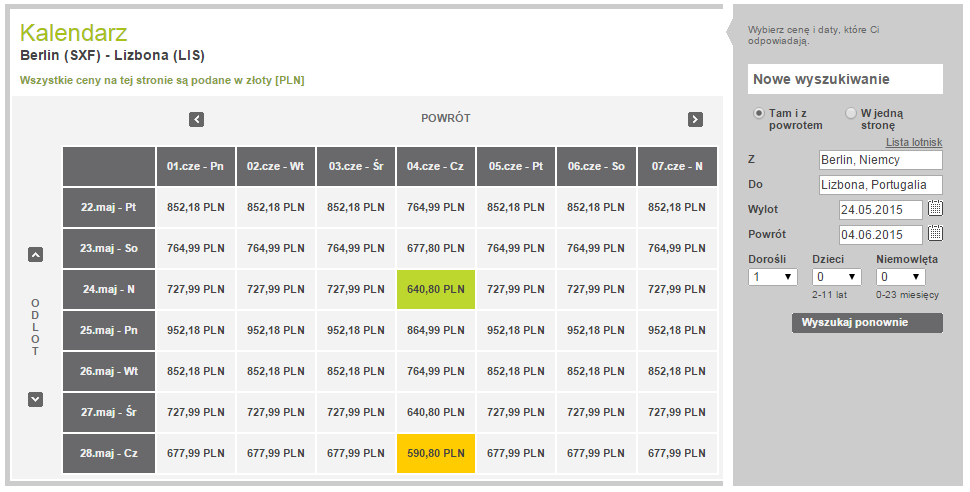Choose 640,80 PLN fare in 27.maj row
Viewport: 970px width, 492px height.
[436, 412]
